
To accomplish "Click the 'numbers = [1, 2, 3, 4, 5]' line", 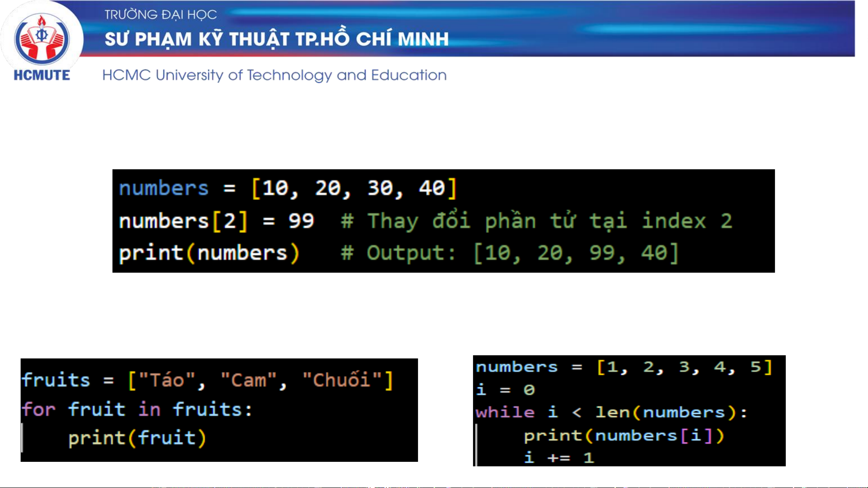I will pyautogui.click(x=624, y=367).
